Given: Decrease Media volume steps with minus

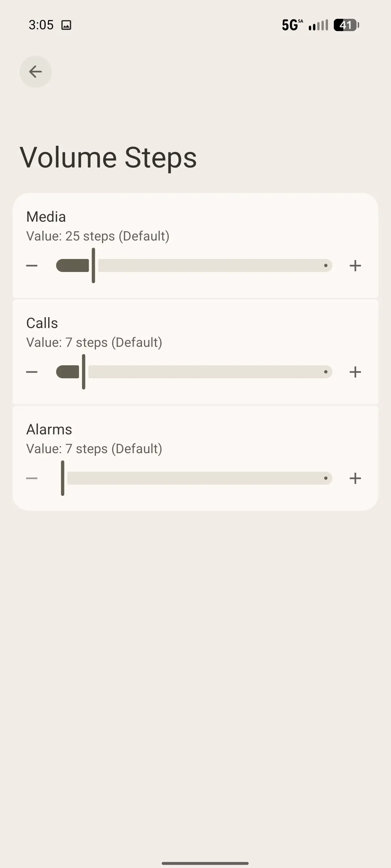Looking at the screenshot, I should pos(32,266).
